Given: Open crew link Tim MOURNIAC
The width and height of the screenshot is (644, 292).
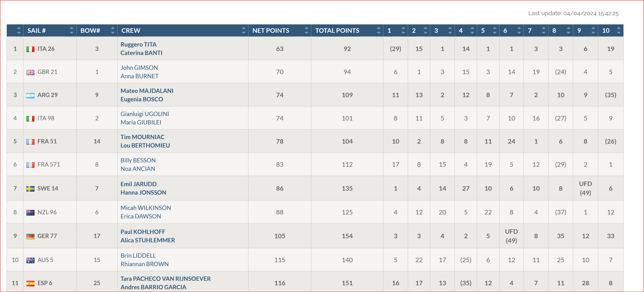Looking at the screenshot, I should point(142,137).
